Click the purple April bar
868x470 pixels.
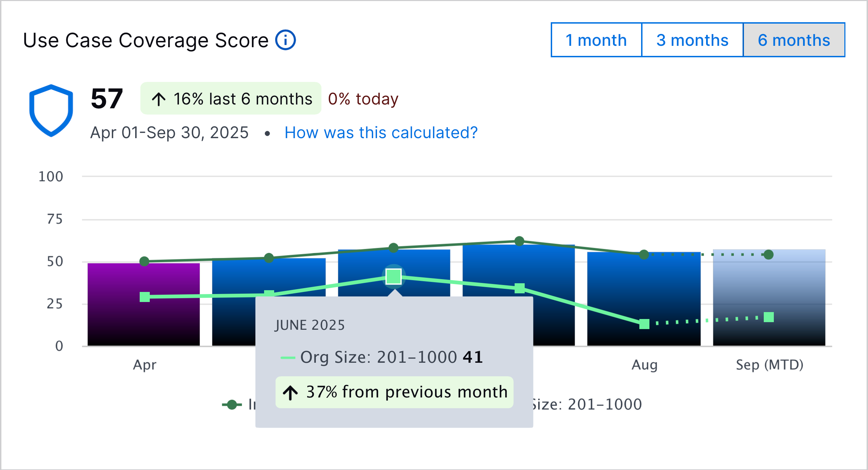click(144, 304)
